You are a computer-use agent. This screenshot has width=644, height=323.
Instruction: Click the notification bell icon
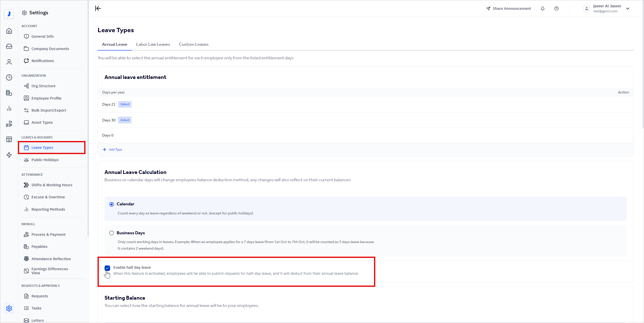[542, 9]
